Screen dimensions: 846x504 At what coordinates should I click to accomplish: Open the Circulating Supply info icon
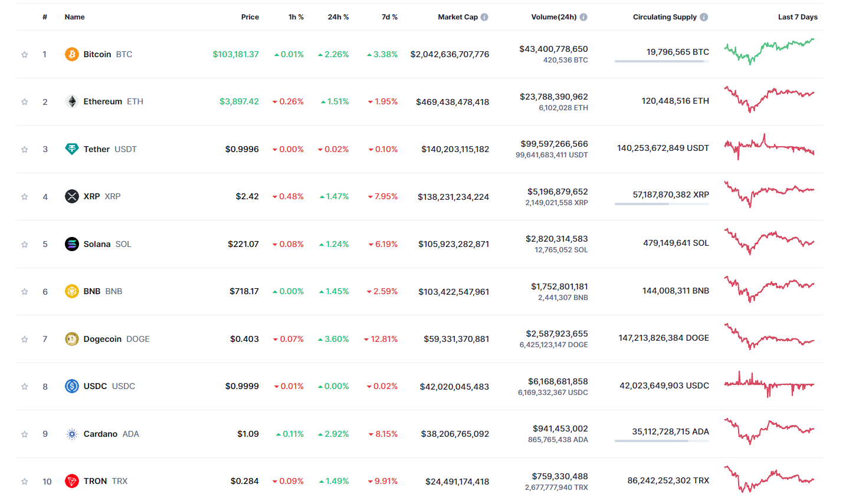[704, 17]
